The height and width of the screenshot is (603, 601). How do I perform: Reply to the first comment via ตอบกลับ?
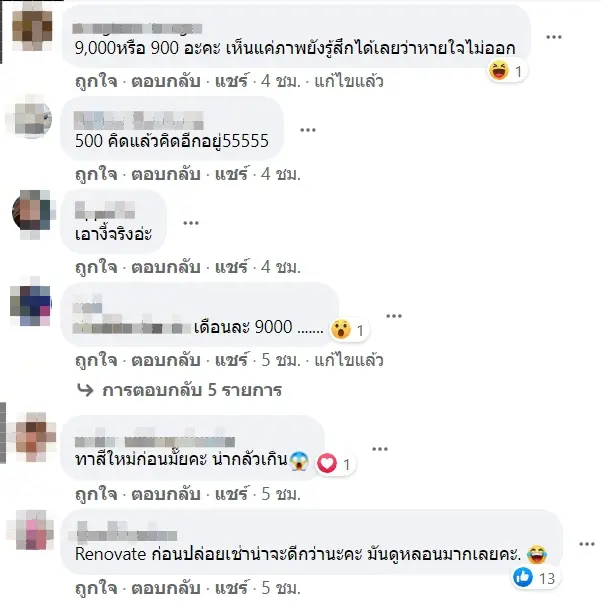(x=166, y=82)
